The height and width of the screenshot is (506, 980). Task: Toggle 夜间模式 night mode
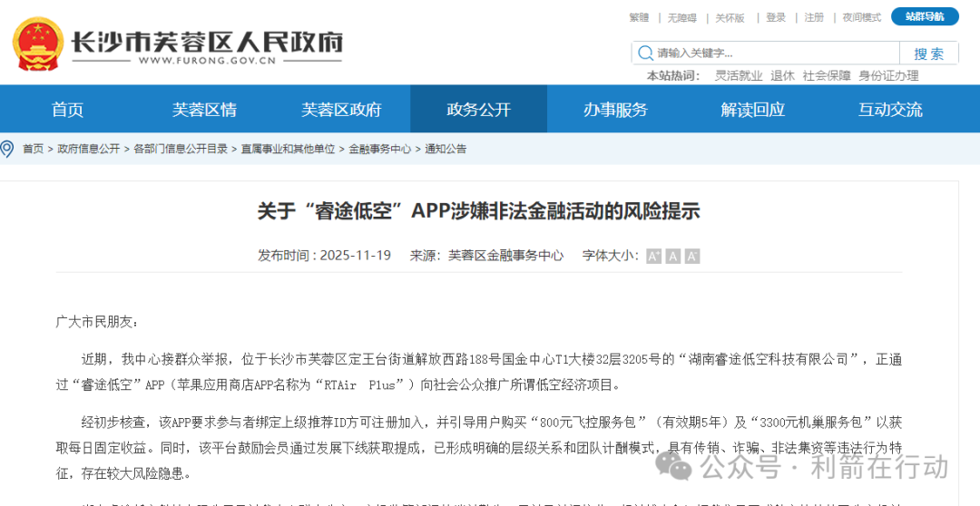point(861,17)
